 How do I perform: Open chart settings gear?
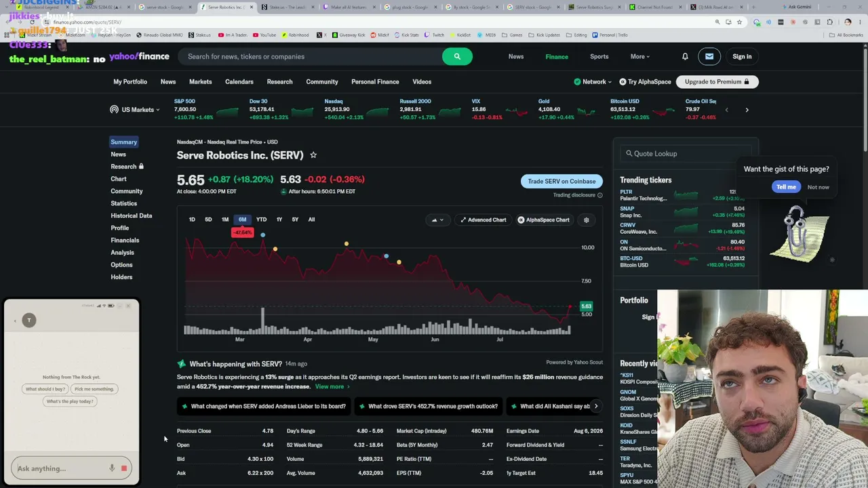tap(587, 220)
